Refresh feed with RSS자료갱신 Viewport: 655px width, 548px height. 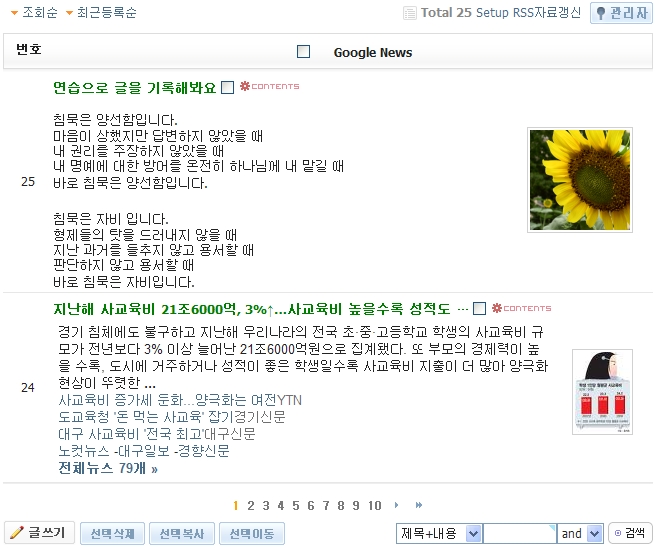click(547, 13)
